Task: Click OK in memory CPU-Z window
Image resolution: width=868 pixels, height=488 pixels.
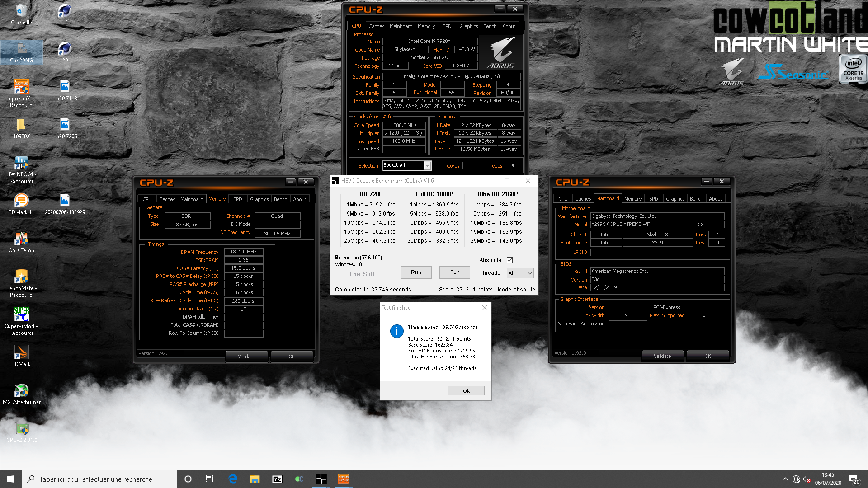Action: coord(292,357)
